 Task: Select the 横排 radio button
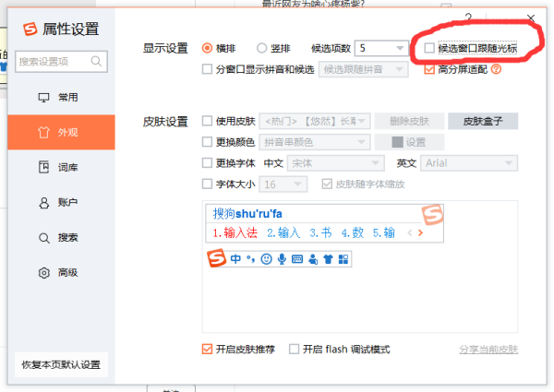207,48
